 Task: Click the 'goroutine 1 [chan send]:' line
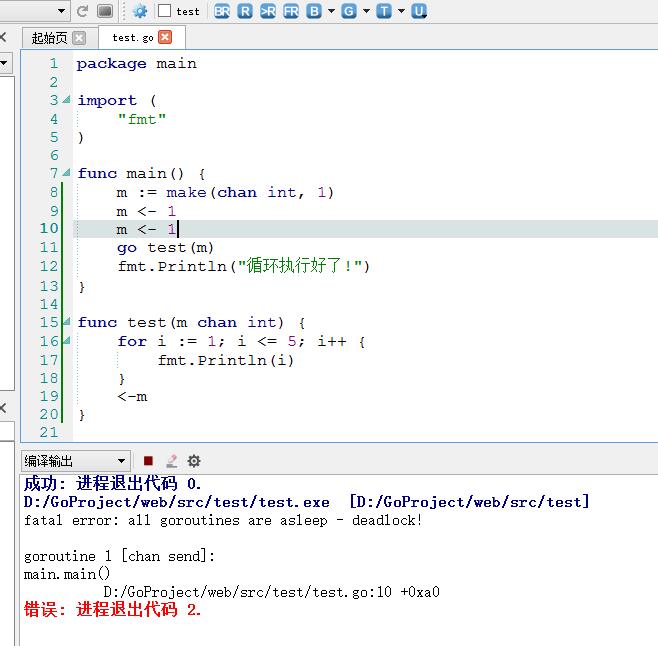(119, 556)
